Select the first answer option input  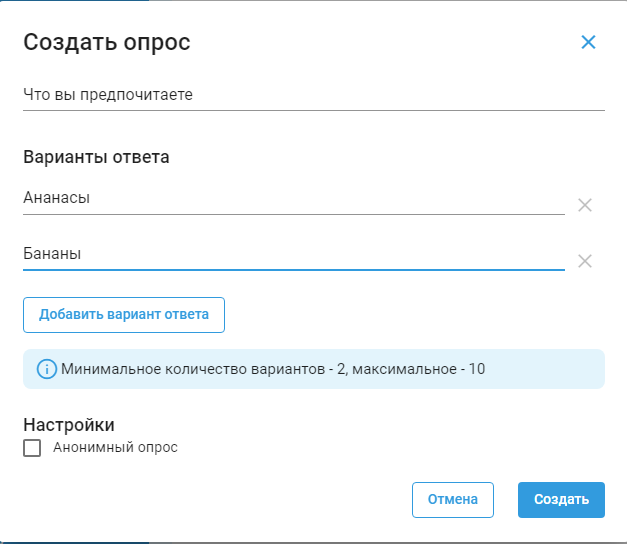point(293,199)
